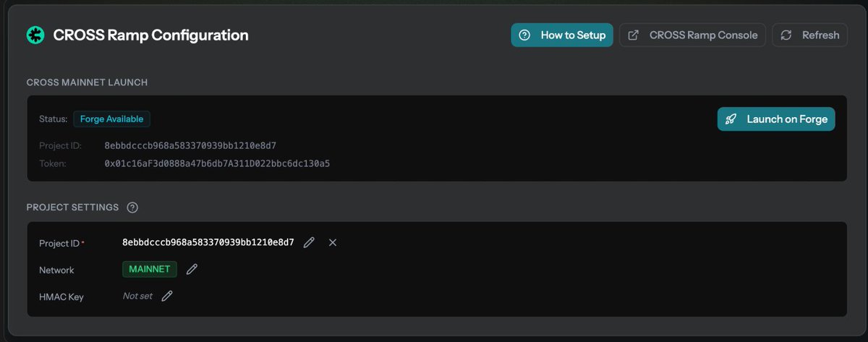
Task: Edit the Network setting with its pencil icon
Action: pyautogui.click(x=192, y=270)
